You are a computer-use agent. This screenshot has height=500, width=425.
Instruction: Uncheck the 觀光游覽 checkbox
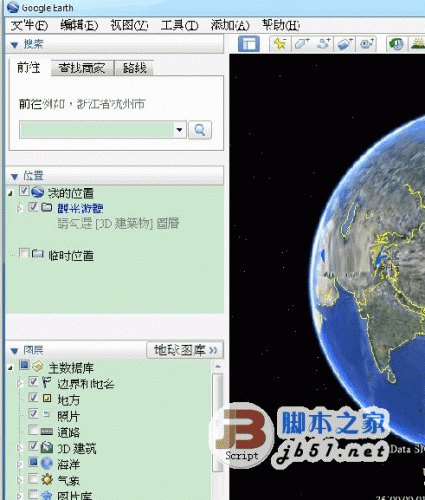(x=33, y=207)
